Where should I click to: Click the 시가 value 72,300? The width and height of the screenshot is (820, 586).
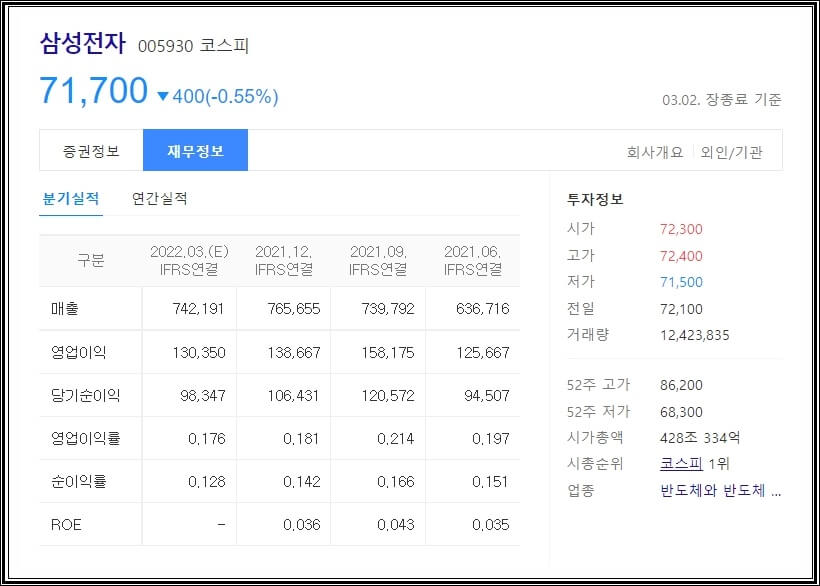681,229
